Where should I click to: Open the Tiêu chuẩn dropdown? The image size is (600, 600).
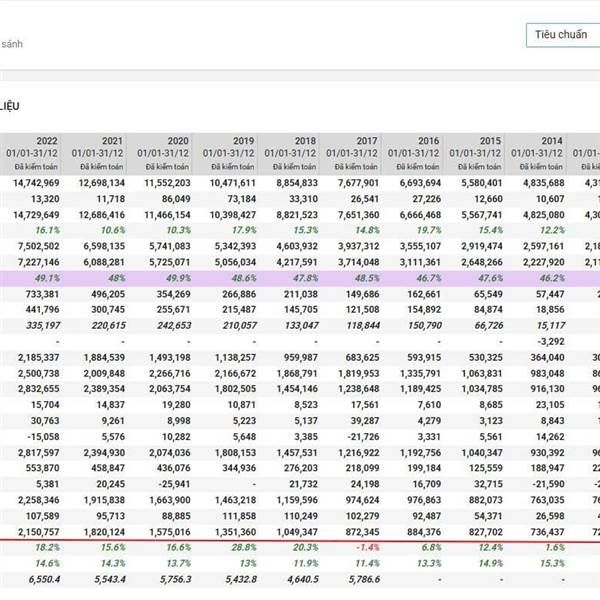pyautogui.click(x=562, y=35)
